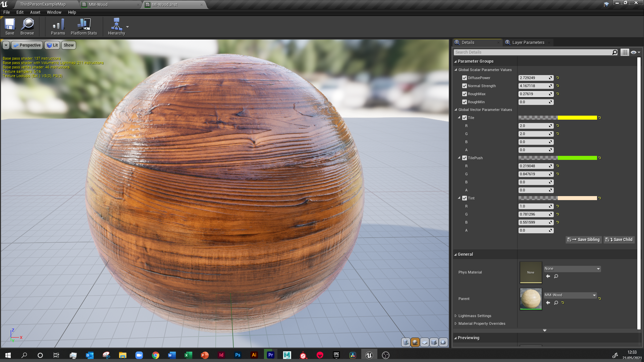Reset DiffusePower to default arrow
The image size is (644, 362).
pyautogui.click(x=558, y=78)
